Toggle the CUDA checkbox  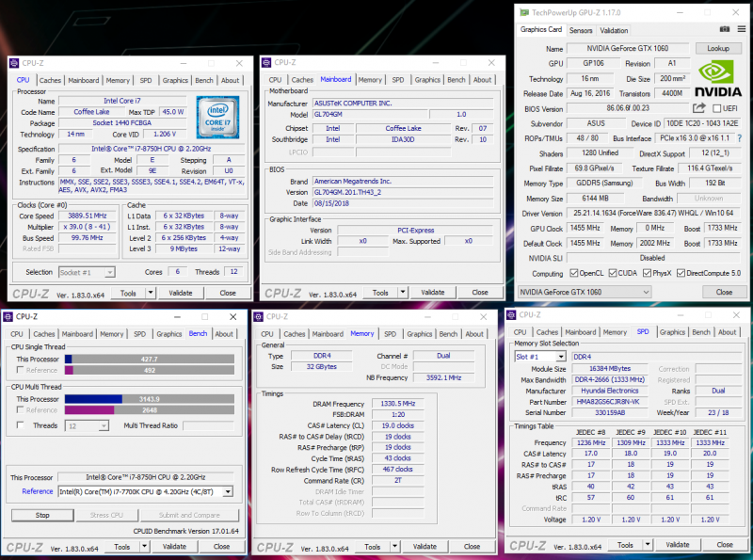tap(613, 273)
